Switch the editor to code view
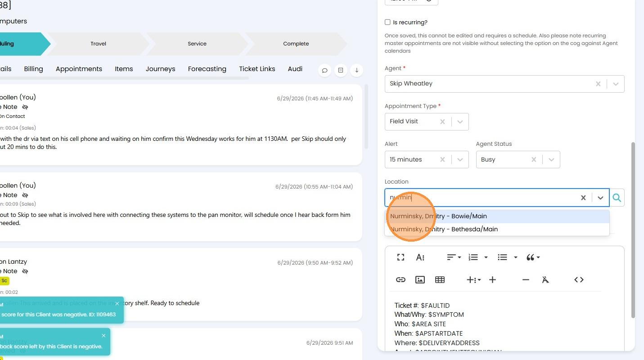This screenshot has width=644, height=360. [579, 280]
